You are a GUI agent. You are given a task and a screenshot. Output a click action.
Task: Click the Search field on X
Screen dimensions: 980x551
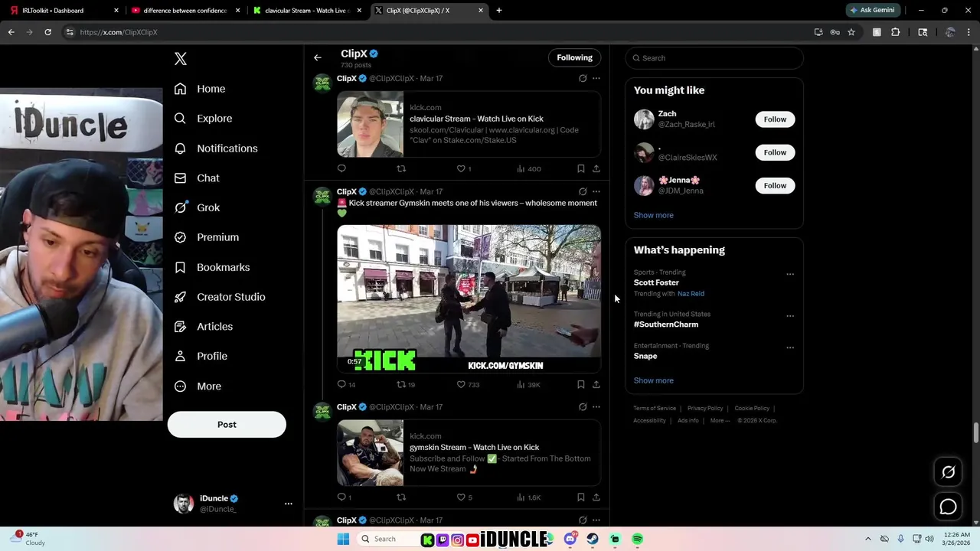click(714, 58)
